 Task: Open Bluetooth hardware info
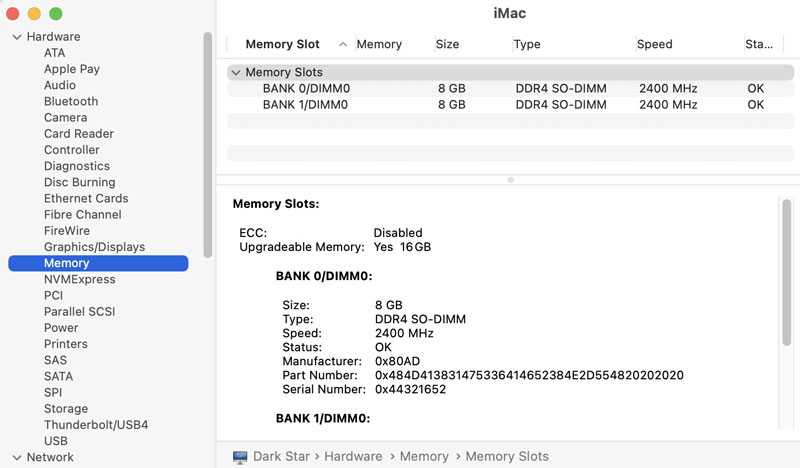click(71, 102)
